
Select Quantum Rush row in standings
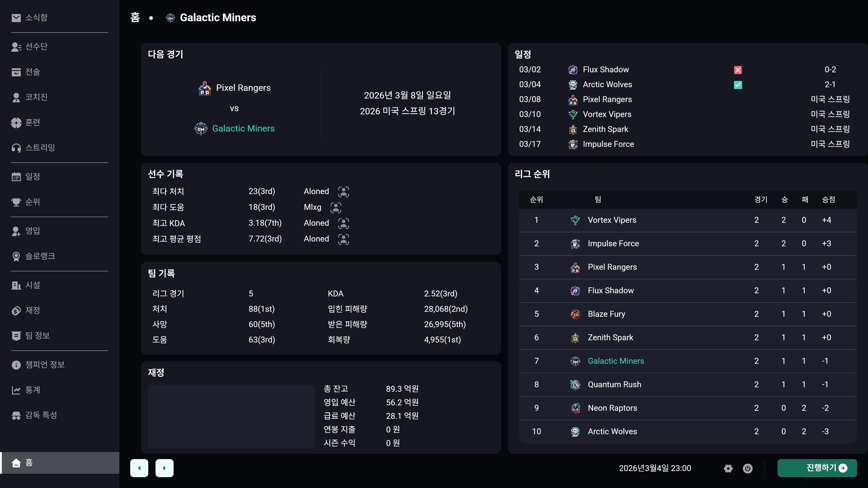(x=614, y=385)
